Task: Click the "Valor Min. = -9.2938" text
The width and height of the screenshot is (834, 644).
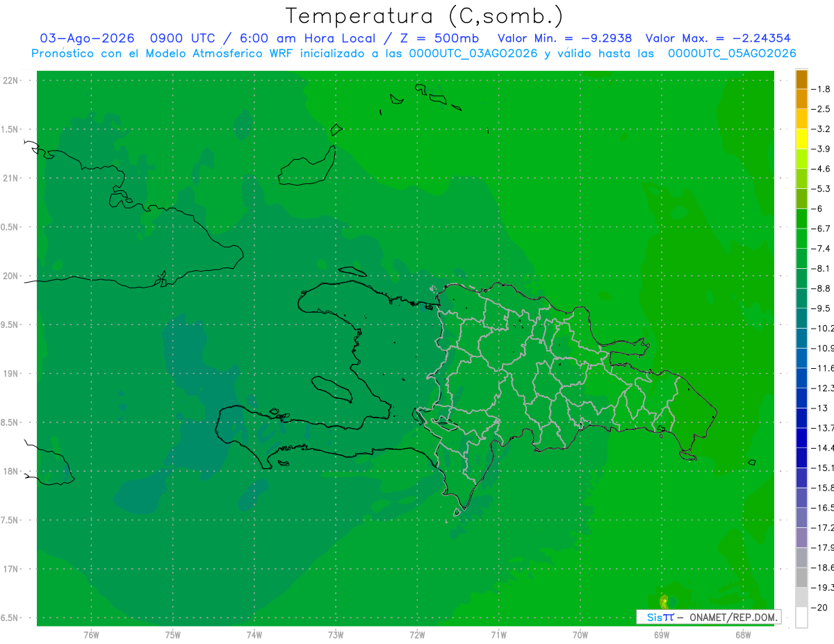Action: click(x=565, y=39)
